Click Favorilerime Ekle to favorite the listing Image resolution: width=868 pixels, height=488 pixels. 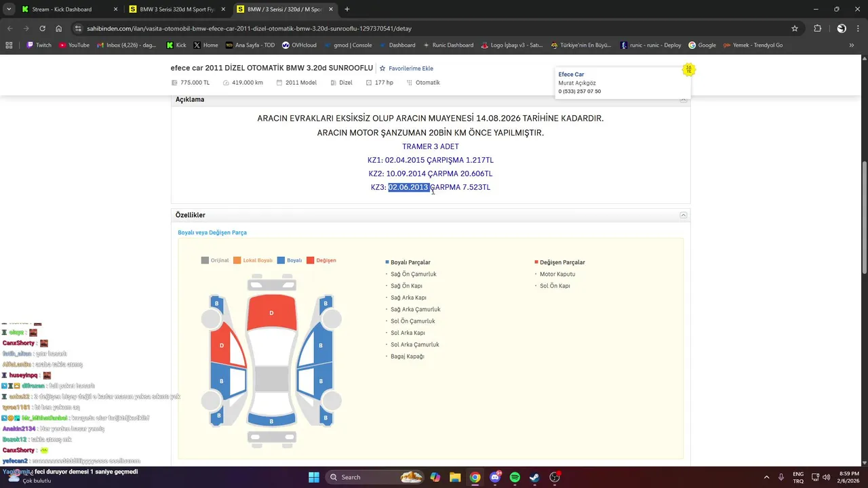pyautogui.click(x=406, y=68)
